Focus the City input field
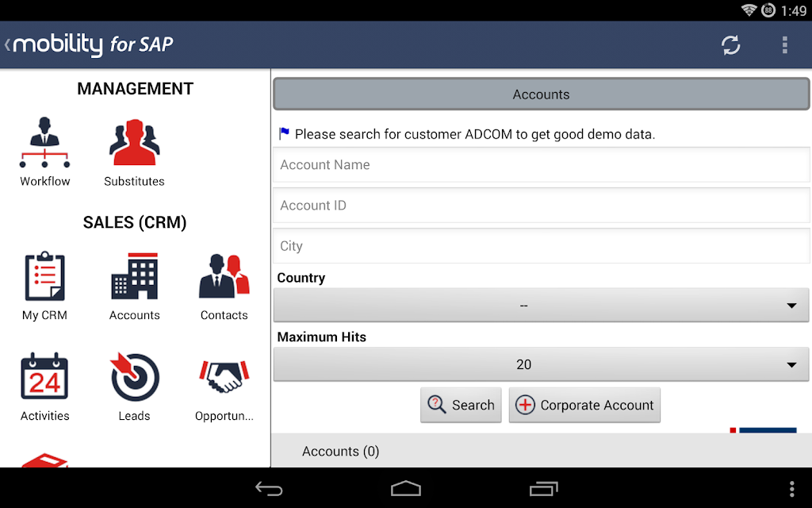The height and width of the screenshot is (508, 812). (x=541, y=246)
